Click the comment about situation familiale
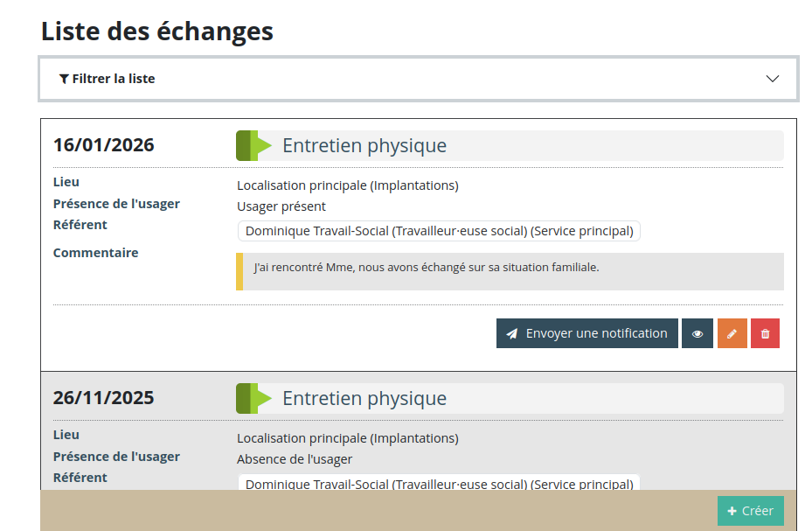Viewport: 812px width, 531px height. click(x=427, y=267)
